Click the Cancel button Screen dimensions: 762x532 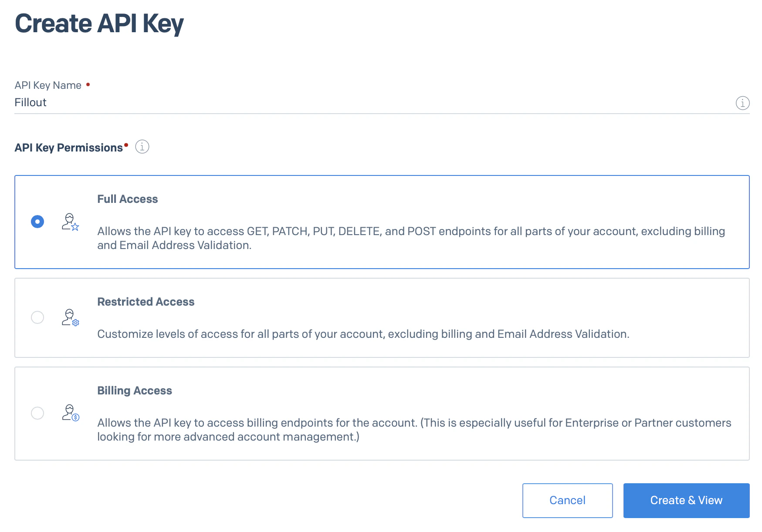click(567, 500)
